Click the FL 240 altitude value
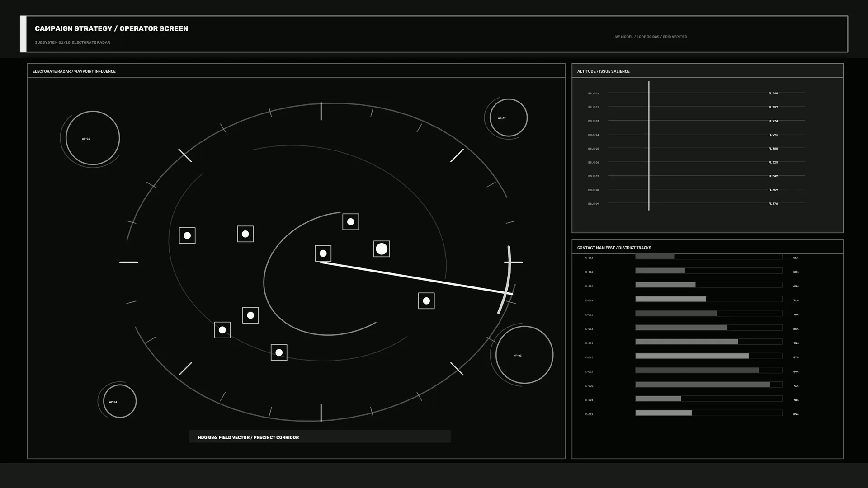The width and height of the screenshot is (868, 488). 773,94
